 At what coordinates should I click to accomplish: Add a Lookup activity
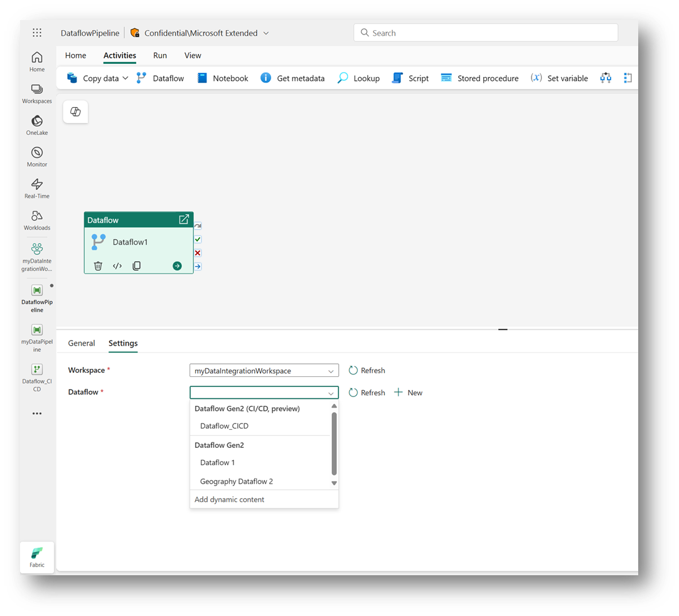pos(358,78)
